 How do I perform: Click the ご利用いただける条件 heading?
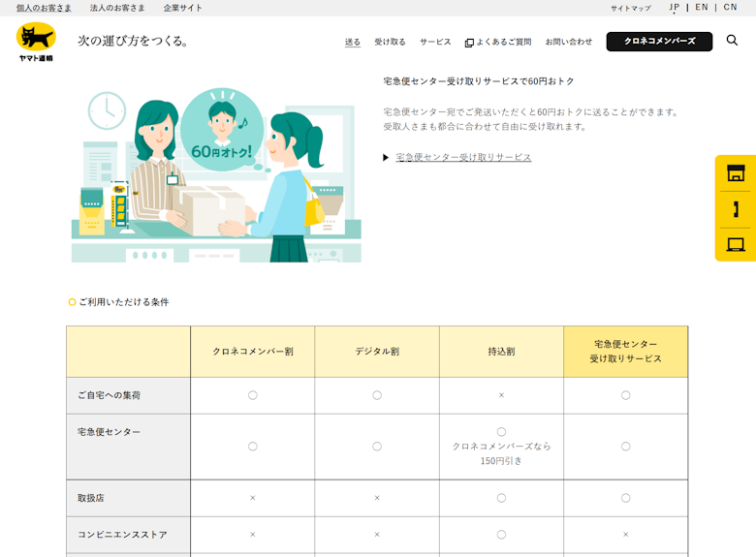pyautogui.click(x=123, y=302)
